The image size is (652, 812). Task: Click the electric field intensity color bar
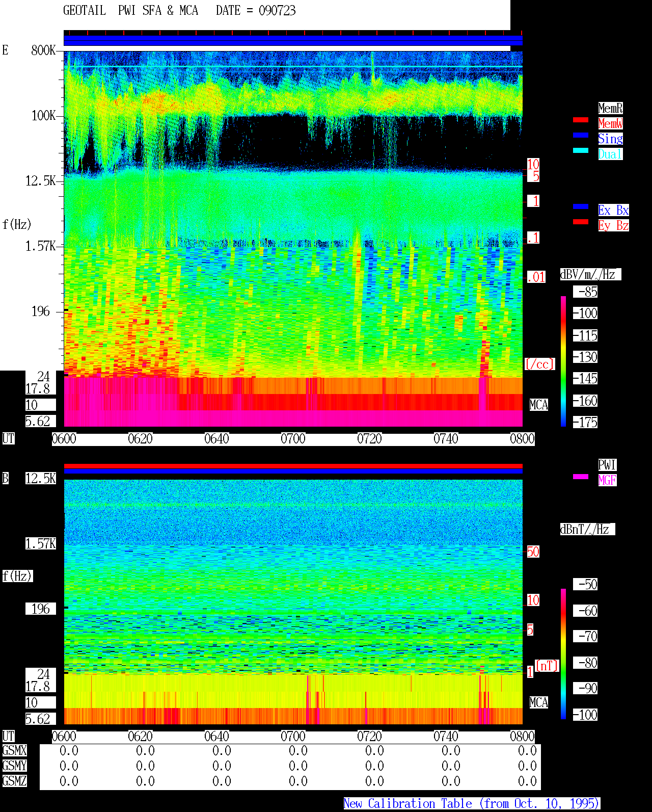coord(563,361)
